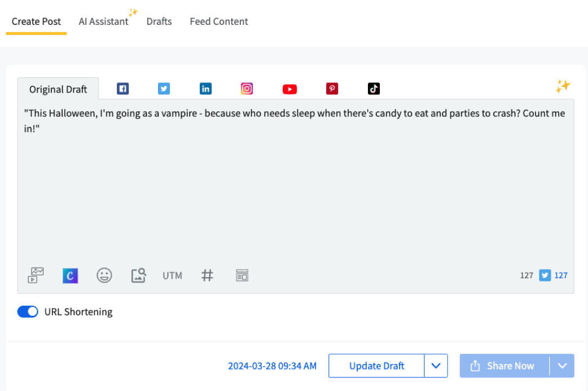Open the Drafts tab
Image resolution: width=588 pixels, height=391 pixels.
(159, 21)
